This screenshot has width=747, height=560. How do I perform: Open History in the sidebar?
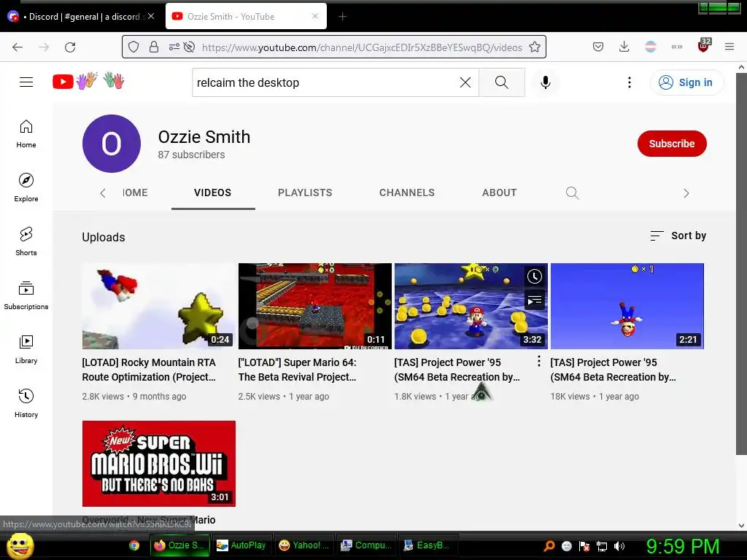click(x=26, y=403)
